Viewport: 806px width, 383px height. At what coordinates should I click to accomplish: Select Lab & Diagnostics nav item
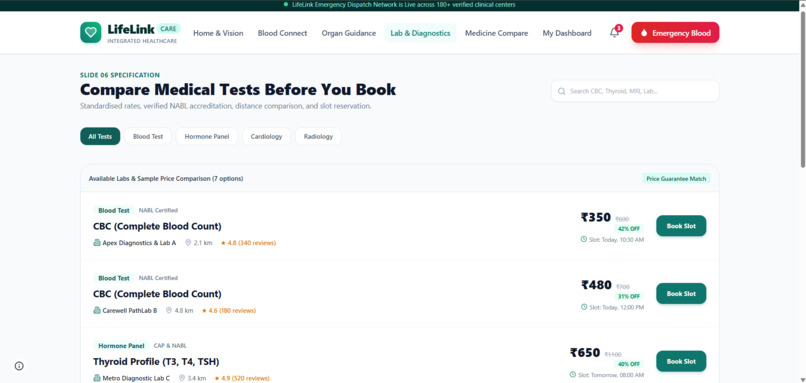click(420, 33)
